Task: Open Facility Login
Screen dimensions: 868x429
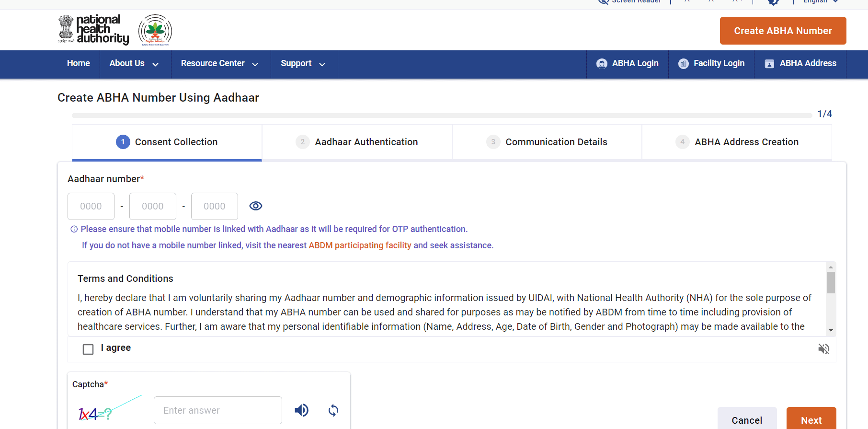Action: pos(711,63)
